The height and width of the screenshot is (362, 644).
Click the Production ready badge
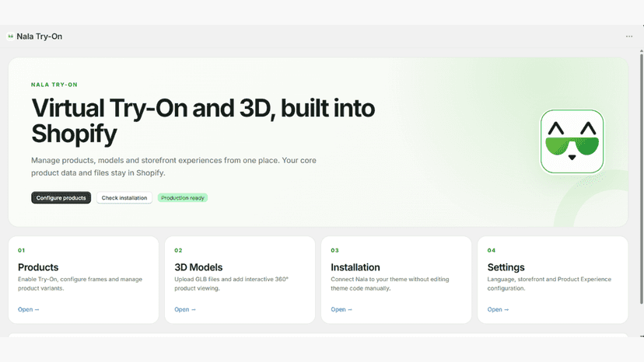[182, 198]
